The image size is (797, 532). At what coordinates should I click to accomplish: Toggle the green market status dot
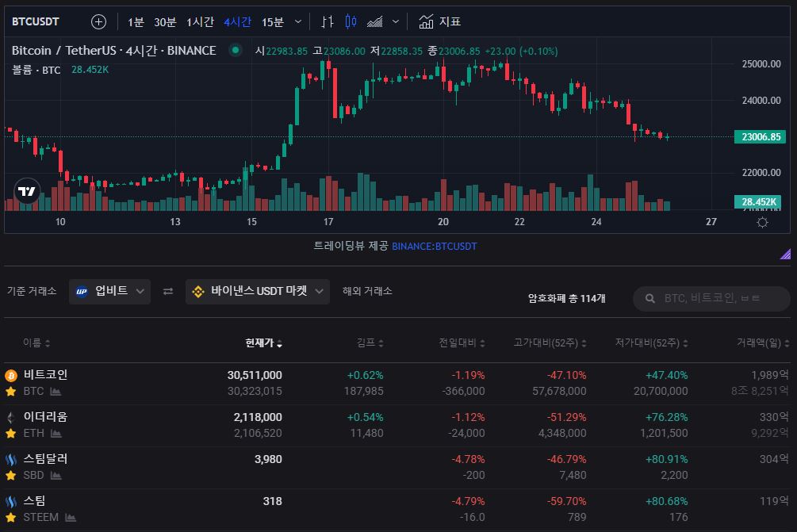pos(235,50)
